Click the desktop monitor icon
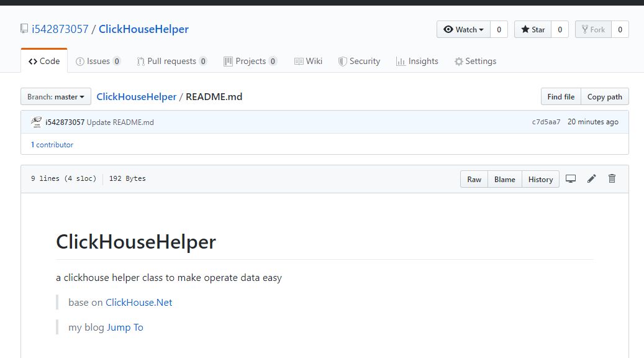 point(571,179)
